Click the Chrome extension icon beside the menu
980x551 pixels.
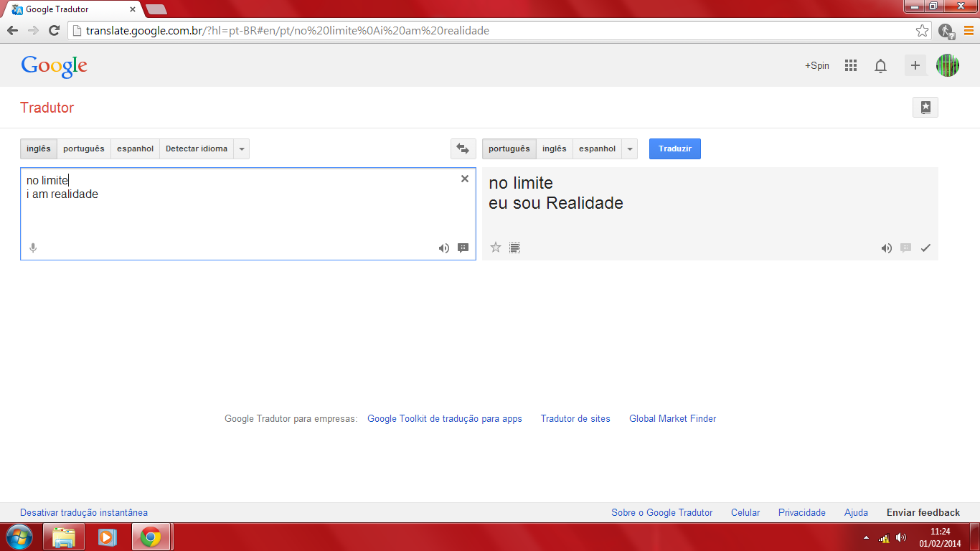click(x=946, y=31)
